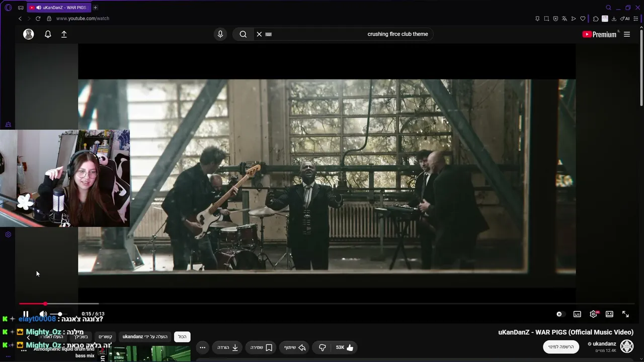Switch to theater mode view
The width and height of the screenshot is (644, 362).
(609, 314)
